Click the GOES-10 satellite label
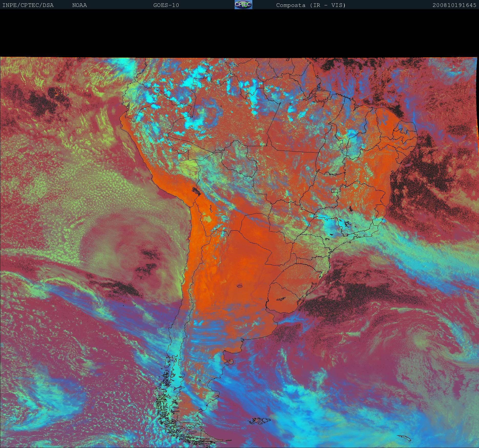Image resolution: width=479 pixels, height=448 pixels. 166,5
